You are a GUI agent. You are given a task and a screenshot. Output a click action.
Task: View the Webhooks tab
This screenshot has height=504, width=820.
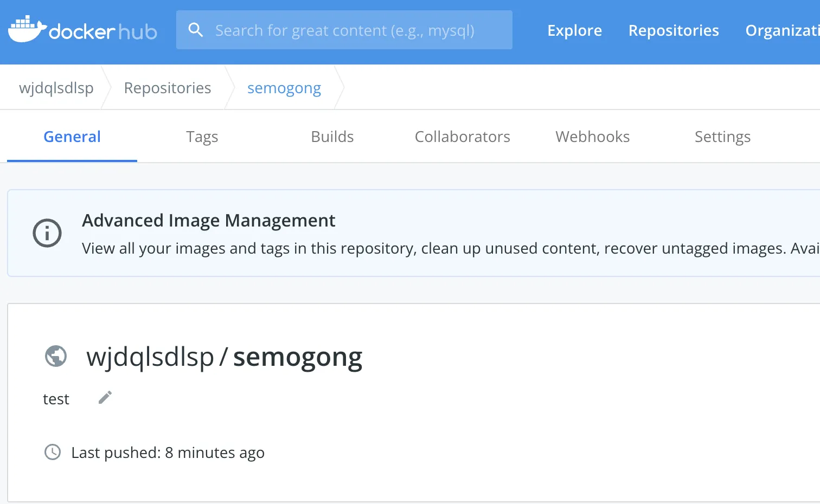tap(593, 137)
